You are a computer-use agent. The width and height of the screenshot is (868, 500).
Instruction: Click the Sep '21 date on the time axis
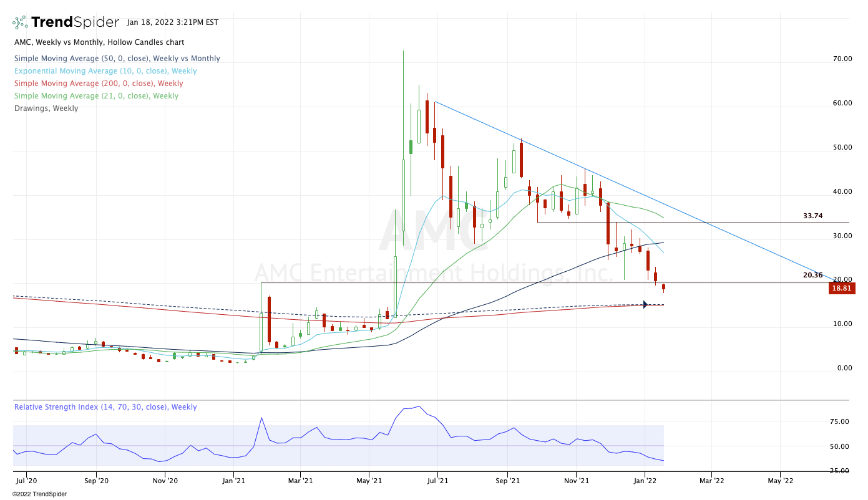[507, 481]
